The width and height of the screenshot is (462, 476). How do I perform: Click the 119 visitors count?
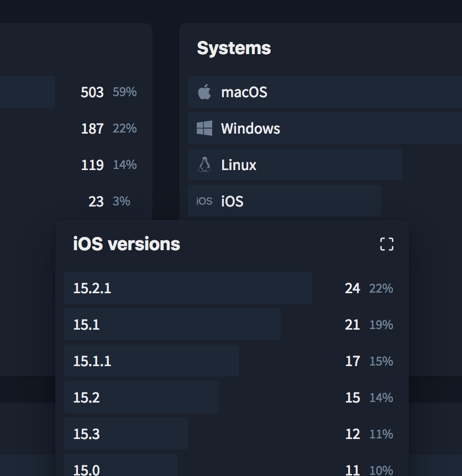pyautogui.click(x=92, y=165)
